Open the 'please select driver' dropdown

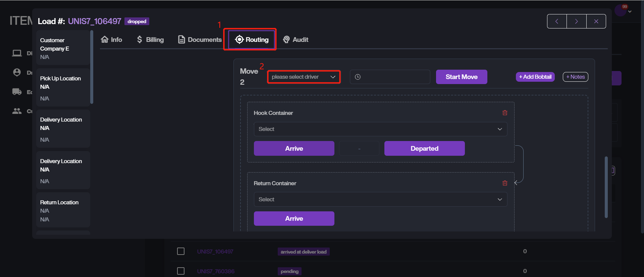pos(304,77)
